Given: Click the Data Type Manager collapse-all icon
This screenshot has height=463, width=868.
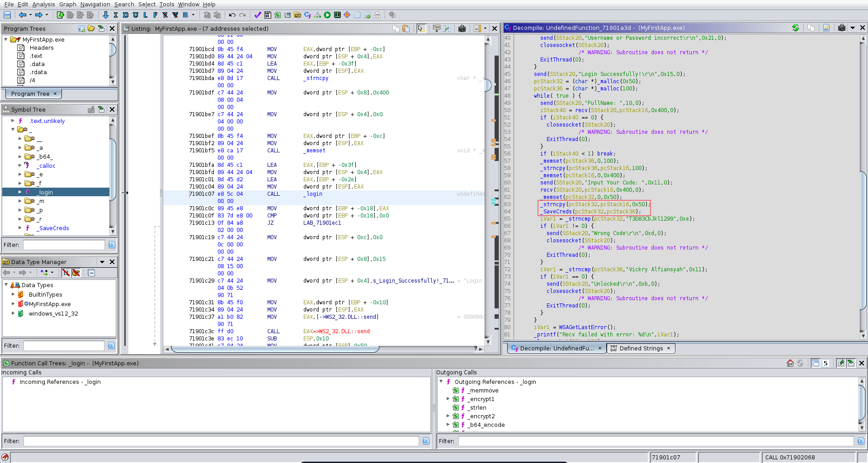Looking at the screenshot, I should coord(91,273).
